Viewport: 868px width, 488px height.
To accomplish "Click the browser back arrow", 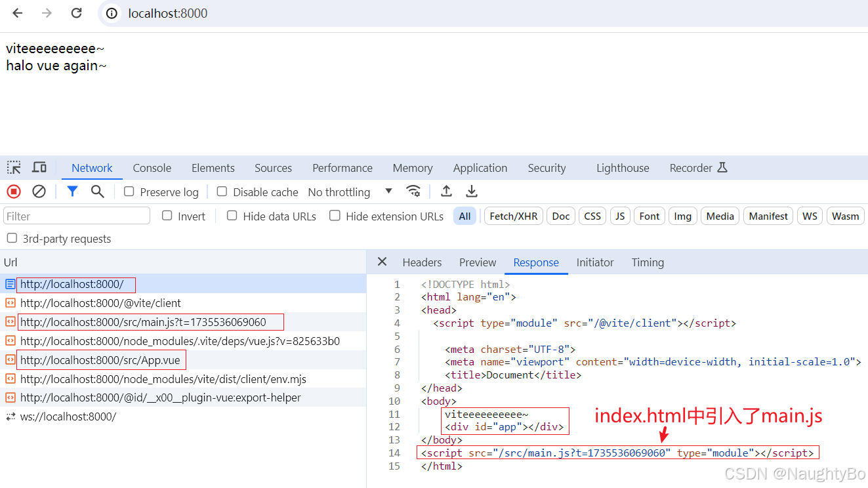I will 18,13.
